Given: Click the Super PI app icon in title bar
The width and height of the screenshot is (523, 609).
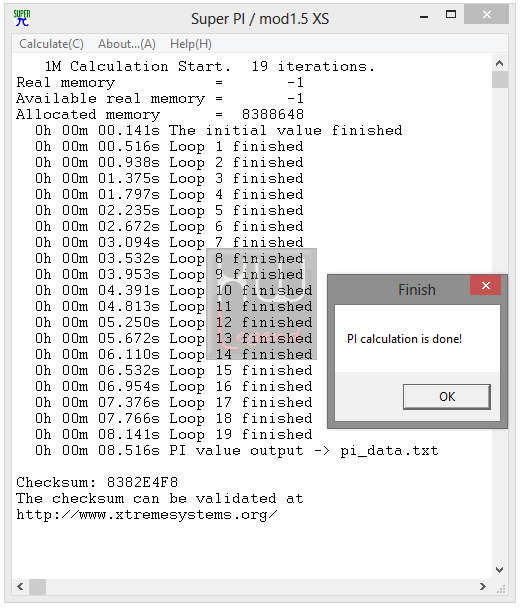Looking at the screenshot, I should [22, 18].
